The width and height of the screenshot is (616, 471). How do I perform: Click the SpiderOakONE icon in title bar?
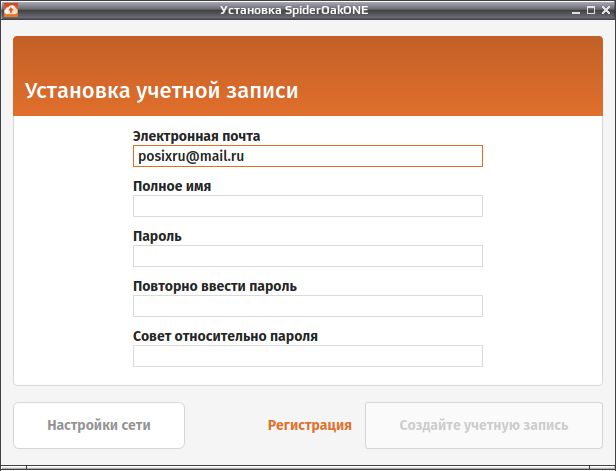click(11, 10)
